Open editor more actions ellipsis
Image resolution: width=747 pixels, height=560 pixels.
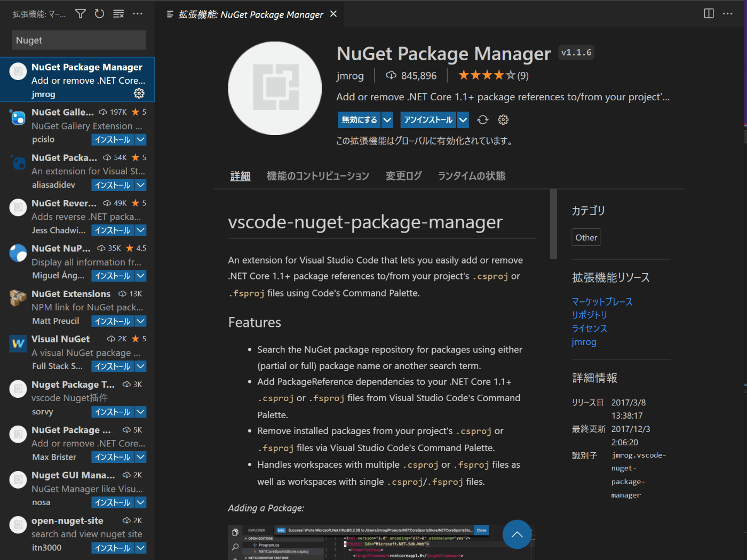point(728,13)
